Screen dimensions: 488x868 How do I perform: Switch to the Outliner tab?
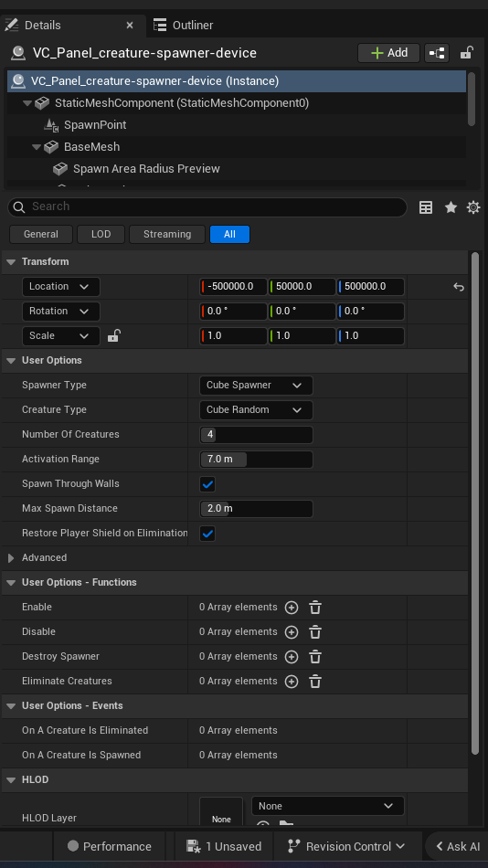click(x=184, y=26)
